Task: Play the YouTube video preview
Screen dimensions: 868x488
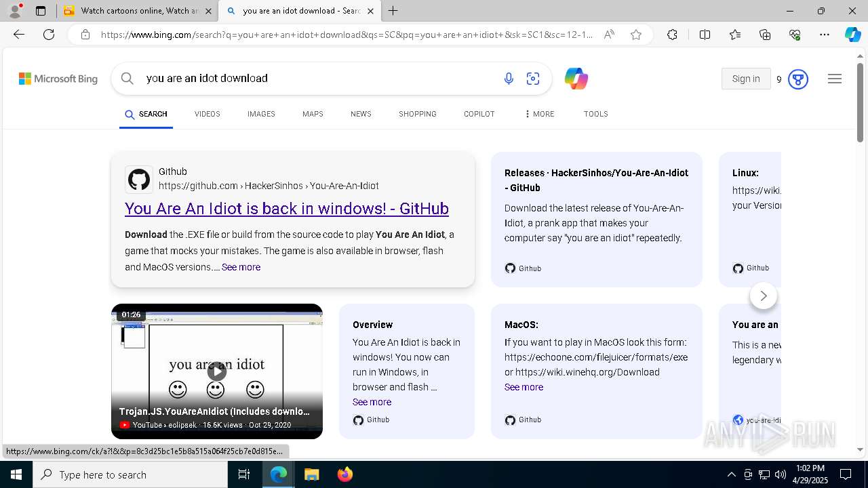Action: (x=217, y=371)
